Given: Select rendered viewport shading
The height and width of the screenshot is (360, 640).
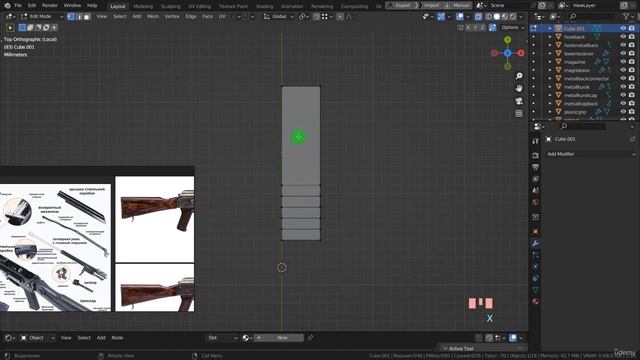Looking at the screenshot, I should [x=513, y=17].
